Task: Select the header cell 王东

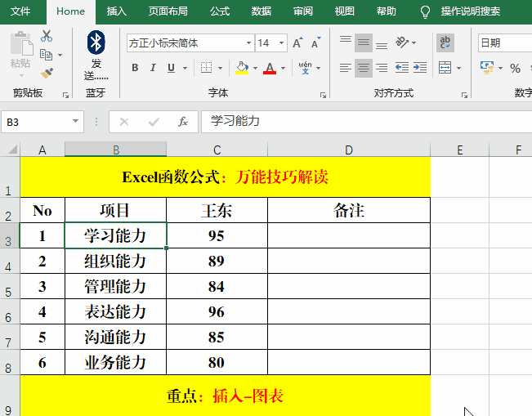Action: tap(217, 210)
